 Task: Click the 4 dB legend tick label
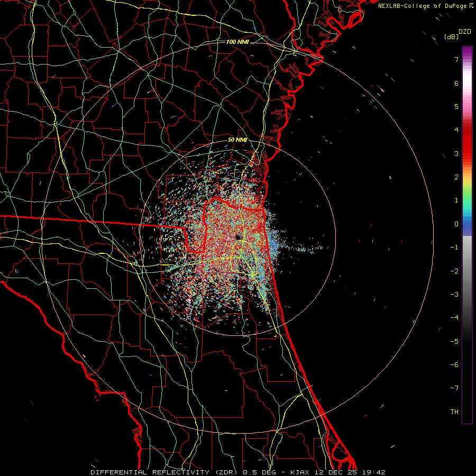456,130
